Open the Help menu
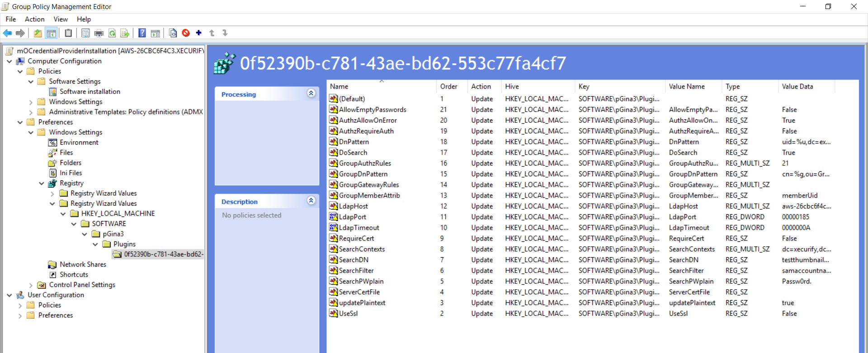The width and height of the screenshot is (868, 353). 84,19
